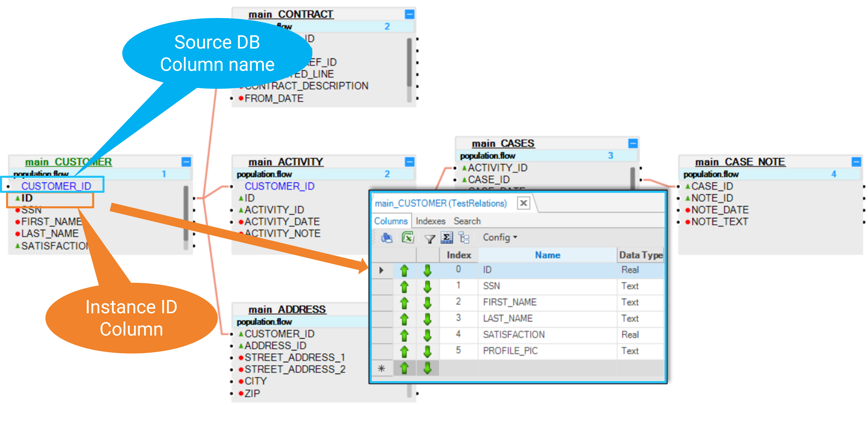The height and width of the screenshot is (429, 868).
Task: Collapse the main_CONTRACT table box
Action: (410, 14)
